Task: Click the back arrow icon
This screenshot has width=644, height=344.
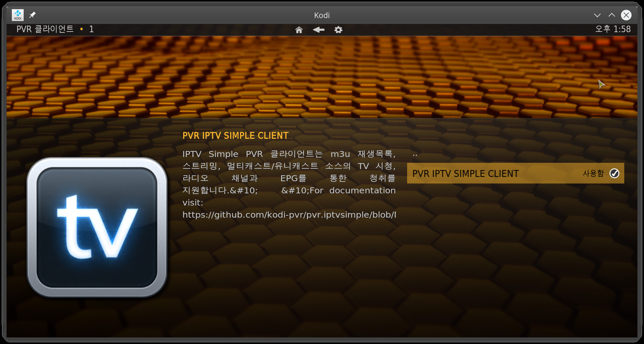Action: (318, 30)
